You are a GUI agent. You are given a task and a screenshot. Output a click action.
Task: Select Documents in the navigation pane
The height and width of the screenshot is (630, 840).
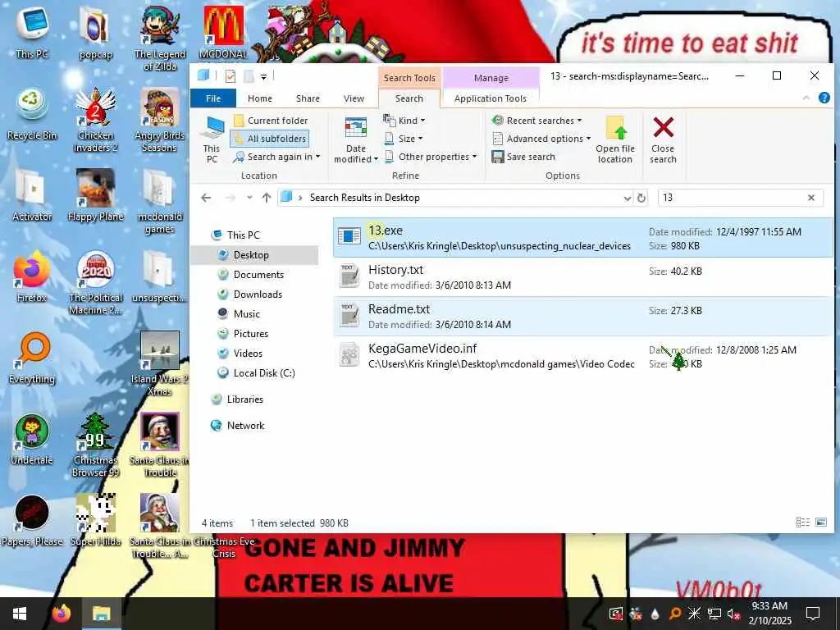(254, 274)
